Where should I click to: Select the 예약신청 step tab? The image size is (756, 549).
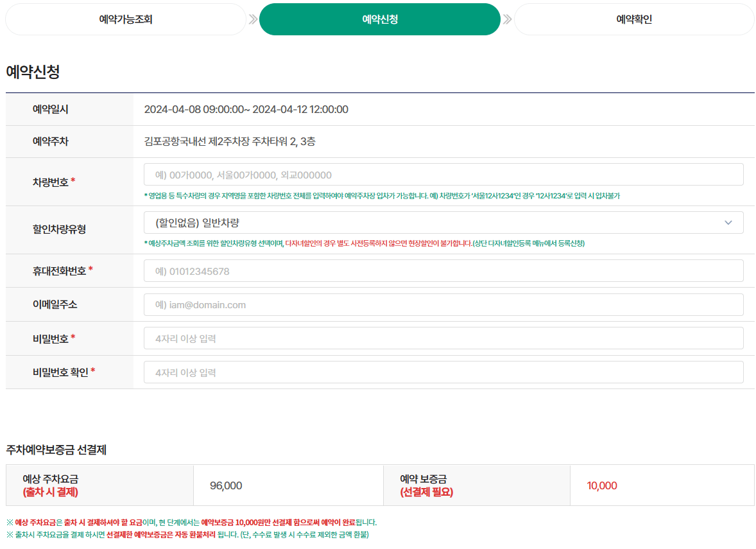[380, 19]
